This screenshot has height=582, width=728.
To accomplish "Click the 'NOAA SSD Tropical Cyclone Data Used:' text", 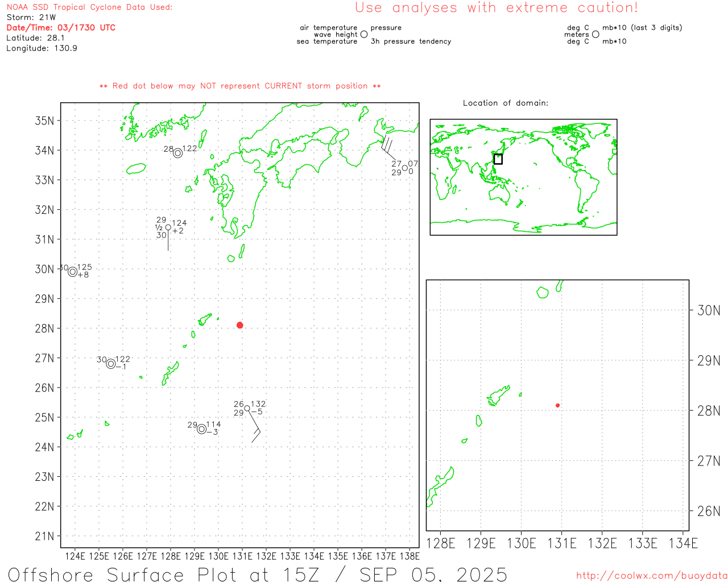I will [89, 7].
